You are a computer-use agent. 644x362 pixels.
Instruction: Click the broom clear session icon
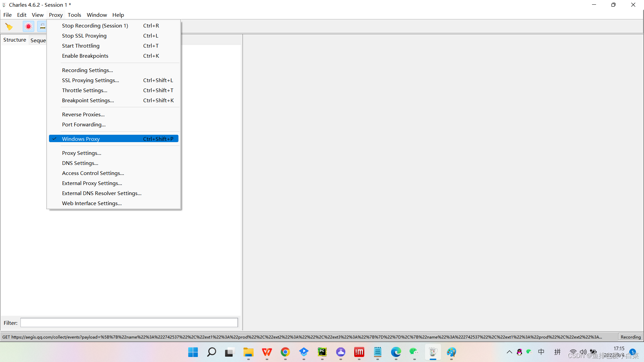click(x=9, y=26)
